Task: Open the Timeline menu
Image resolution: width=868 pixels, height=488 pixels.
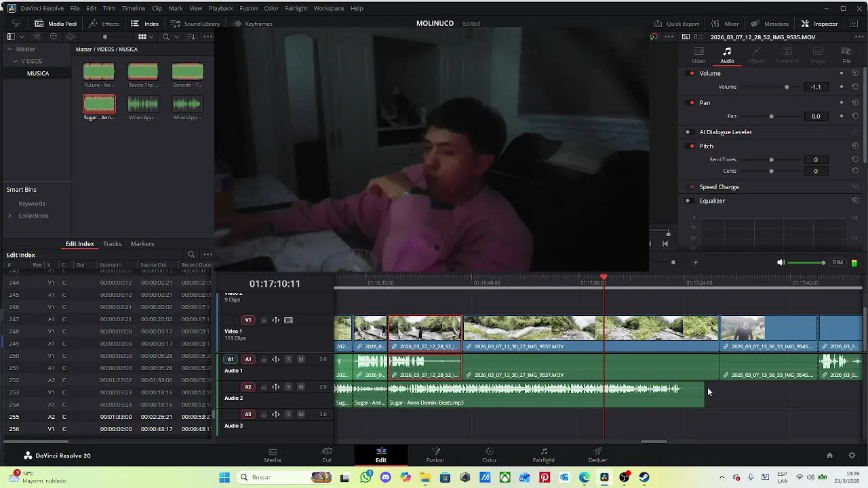Action: (x=133, y=8)
